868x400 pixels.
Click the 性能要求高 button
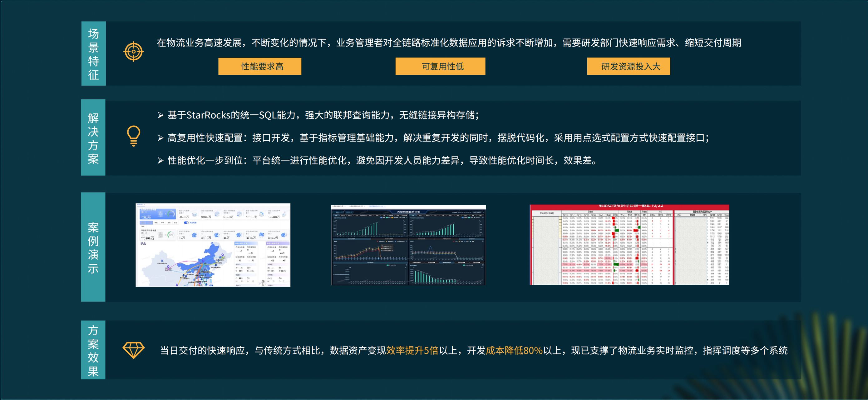point(259,67)
